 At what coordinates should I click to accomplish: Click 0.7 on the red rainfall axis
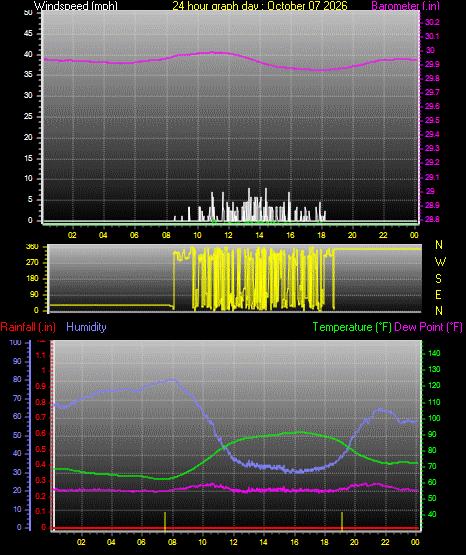[x=41, y=417]
